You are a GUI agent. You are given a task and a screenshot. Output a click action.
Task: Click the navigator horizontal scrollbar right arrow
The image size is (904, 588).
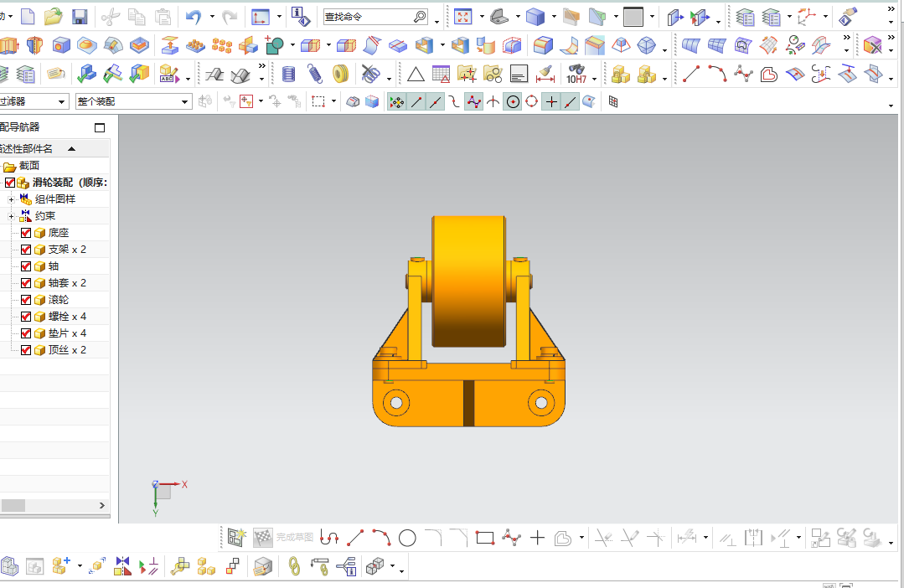102,506
